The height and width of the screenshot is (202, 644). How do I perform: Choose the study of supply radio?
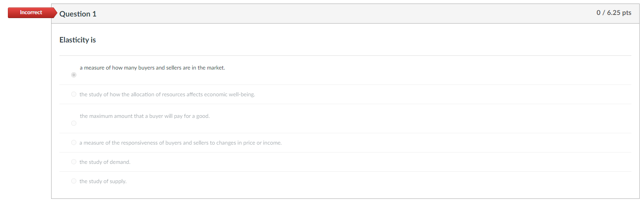coord(74,181)
